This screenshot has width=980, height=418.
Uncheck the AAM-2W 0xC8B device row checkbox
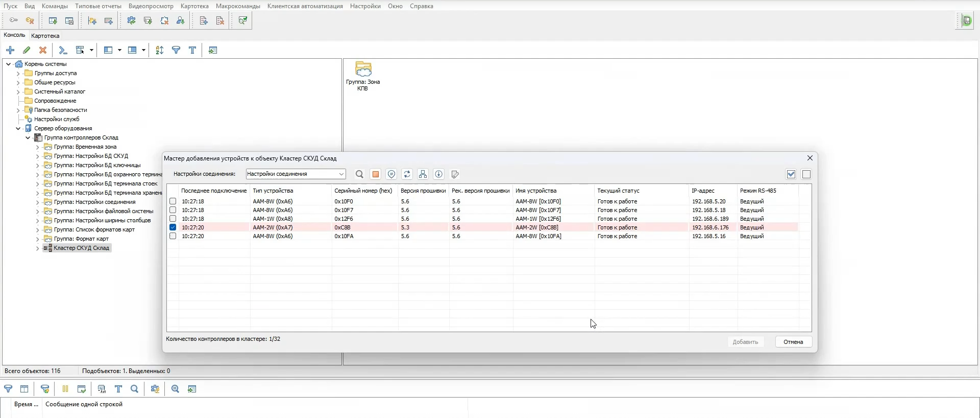click(173, 227)
